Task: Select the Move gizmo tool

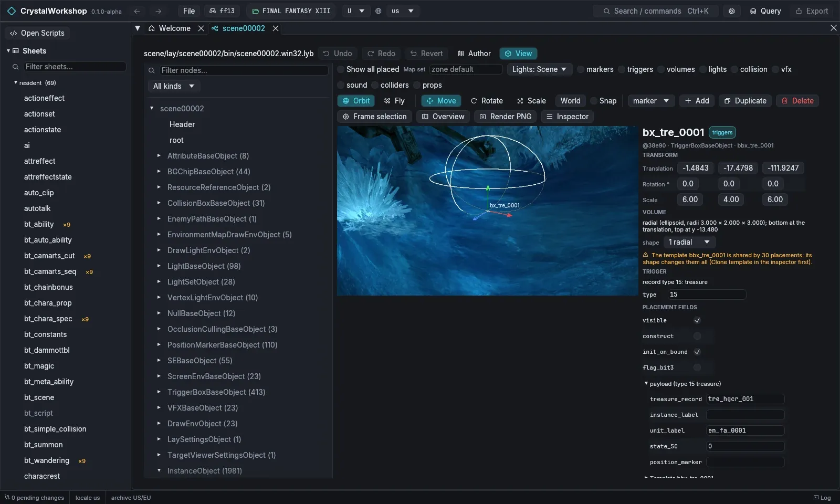Action: 441,101
